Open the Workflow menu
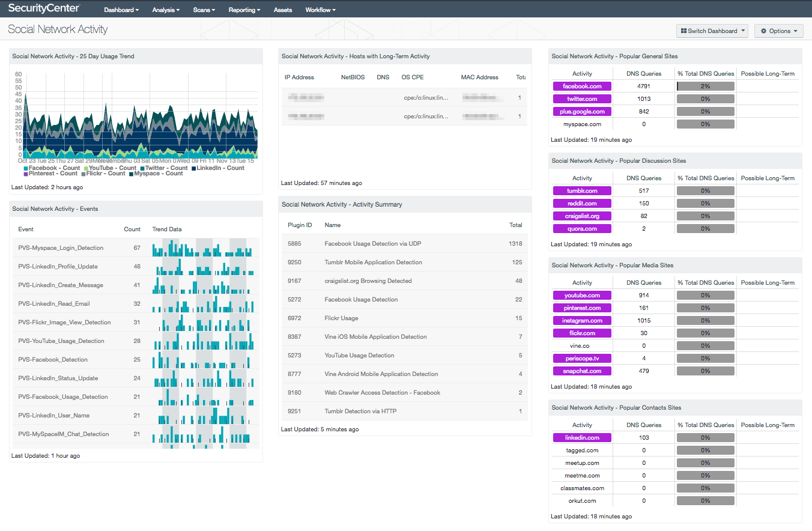The width and height of the screenshot is (812, 531). 320,10
